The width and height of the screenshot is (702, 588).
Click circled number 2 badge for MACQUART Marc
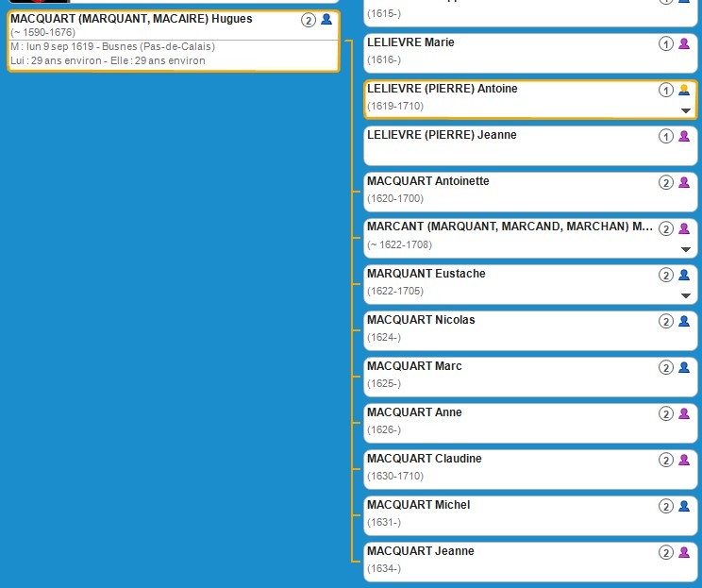pos(666,367)
